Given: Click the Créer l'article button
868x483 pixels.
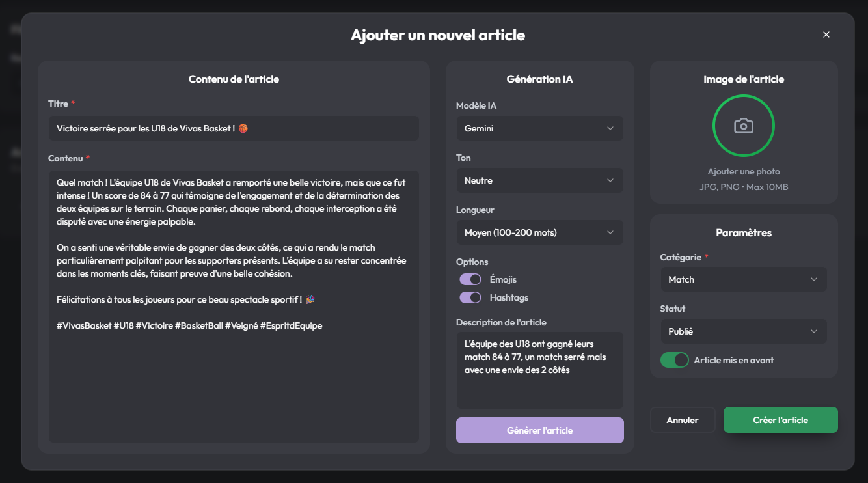Looking at the screenshot, I should pyautogui.click(x=781, y=420).
